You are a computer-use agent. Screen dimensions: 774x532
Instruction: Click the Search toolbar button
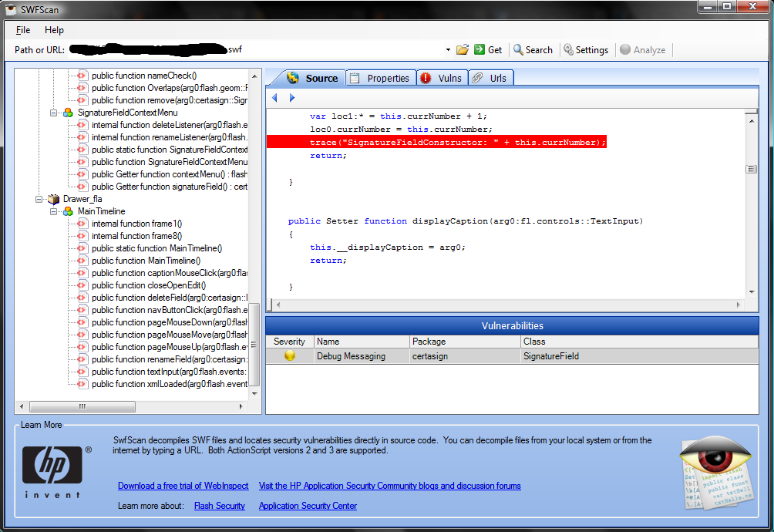[533, 50]
